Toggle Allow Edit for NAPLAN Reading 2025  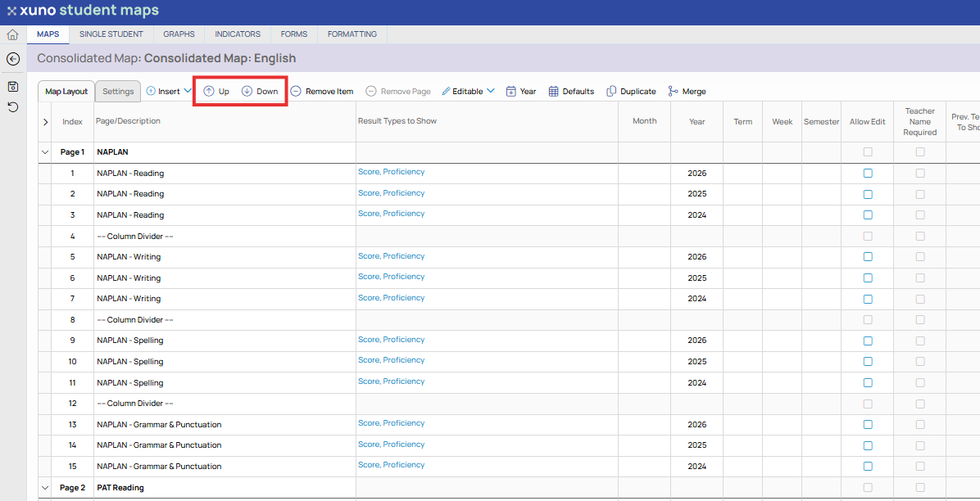[868, 194]
